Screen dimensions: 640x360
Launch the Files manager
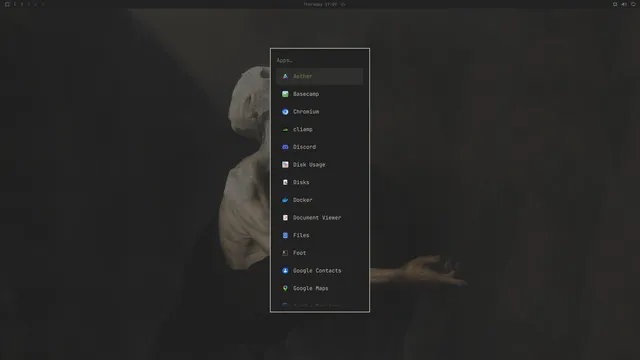coord(319,235)
